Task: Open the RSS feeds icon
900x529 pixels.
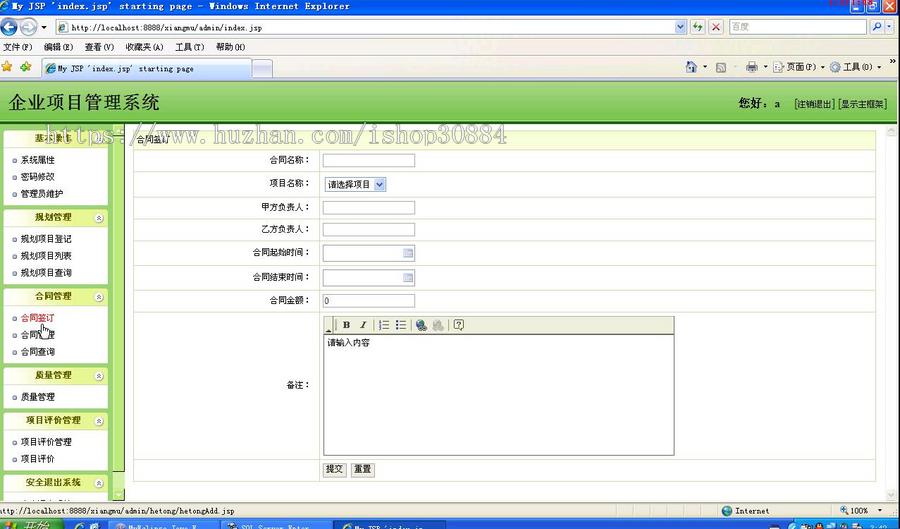Action: tap(721, 68)
